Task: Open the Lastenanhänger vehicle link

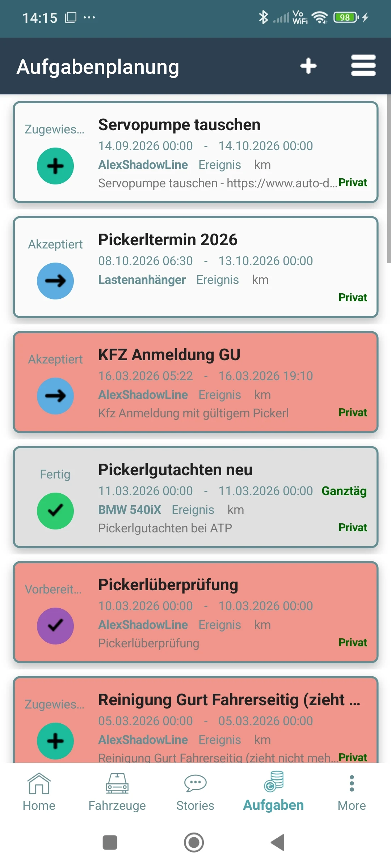Action: [x=142, y=280]
